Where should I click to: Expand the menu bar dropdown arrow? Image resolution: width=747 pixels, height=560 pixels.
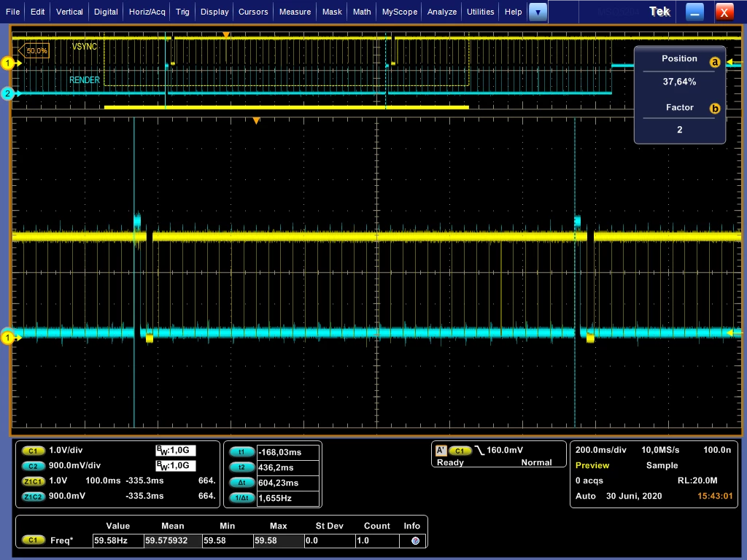click(538, 12)
